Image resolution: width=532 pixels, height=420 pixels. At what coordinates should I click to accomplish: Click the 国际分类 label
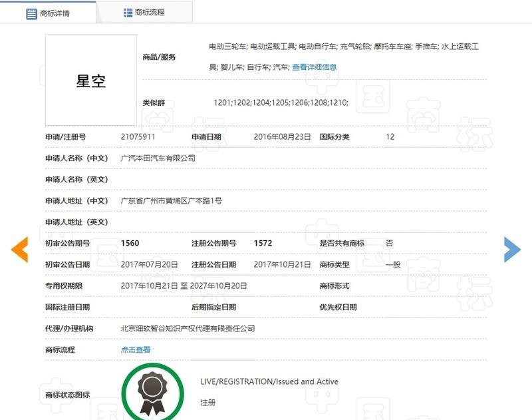point(334,137)
